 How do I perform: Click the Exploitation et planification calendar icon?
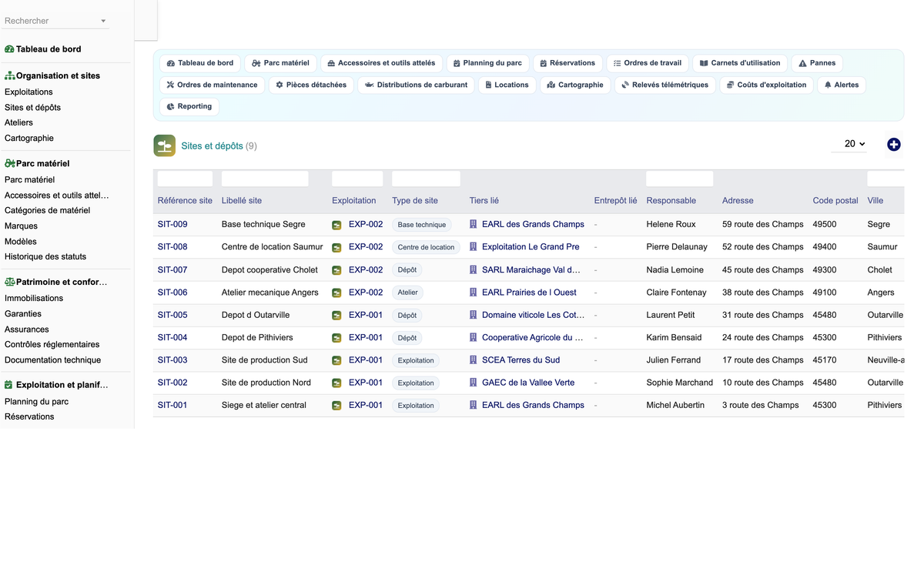pyautogui.click(x=8, y=385)
